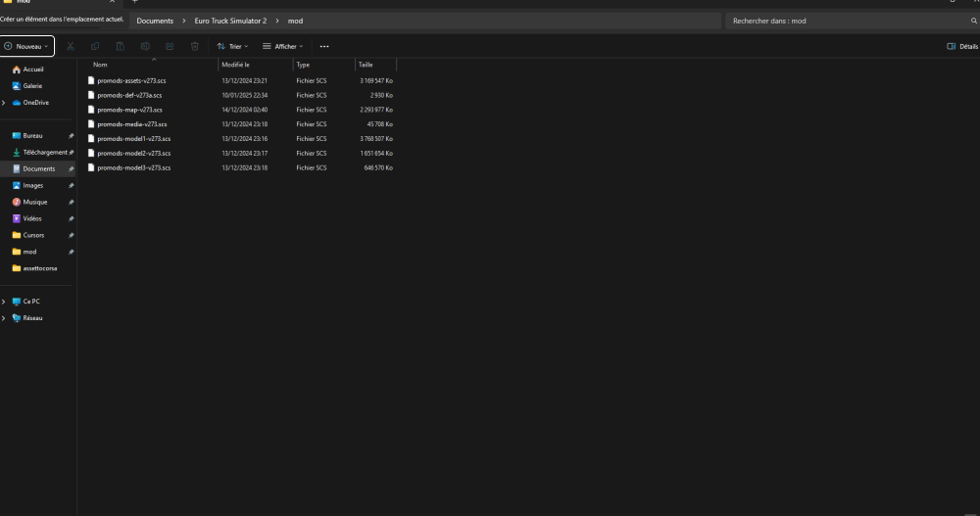Click the Rename icon in toolbar
This screenshot has width=980, height=516.
tap(145, 46)
